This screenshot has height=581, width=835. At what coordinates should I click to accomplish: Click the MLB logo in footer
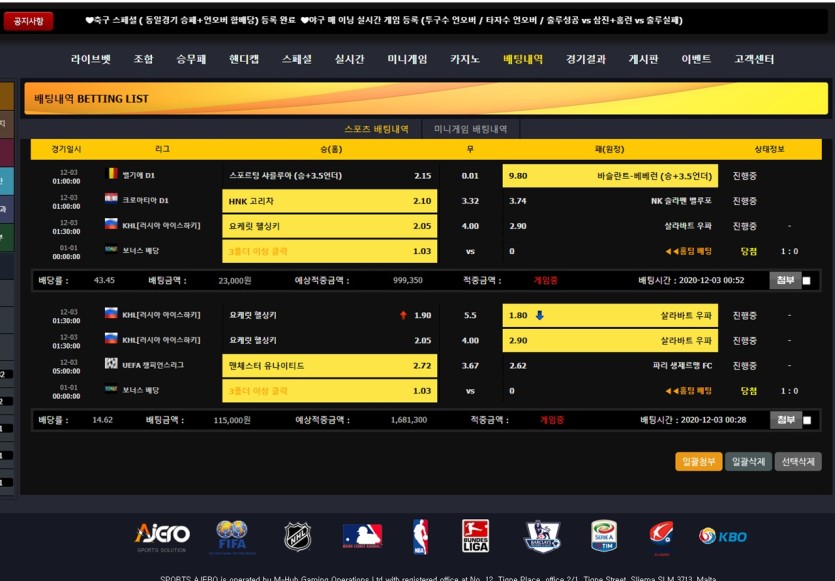pyautogui.click(x=362, y=536)
